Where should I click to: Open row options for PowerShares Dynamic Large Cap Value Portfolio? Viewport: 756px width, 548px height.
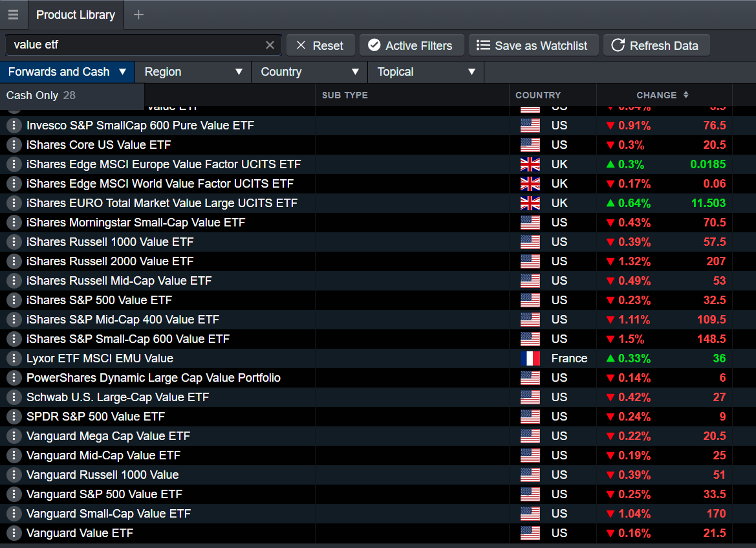[x=14, y=378]
